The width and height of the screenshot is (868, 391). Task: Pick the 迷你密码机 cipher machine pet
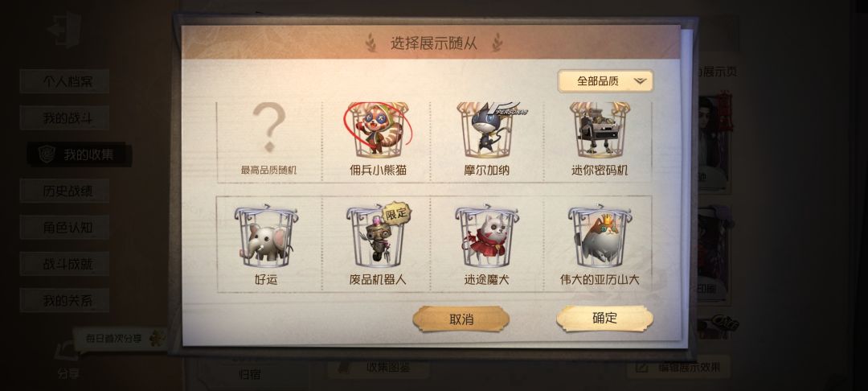point(599,142)
